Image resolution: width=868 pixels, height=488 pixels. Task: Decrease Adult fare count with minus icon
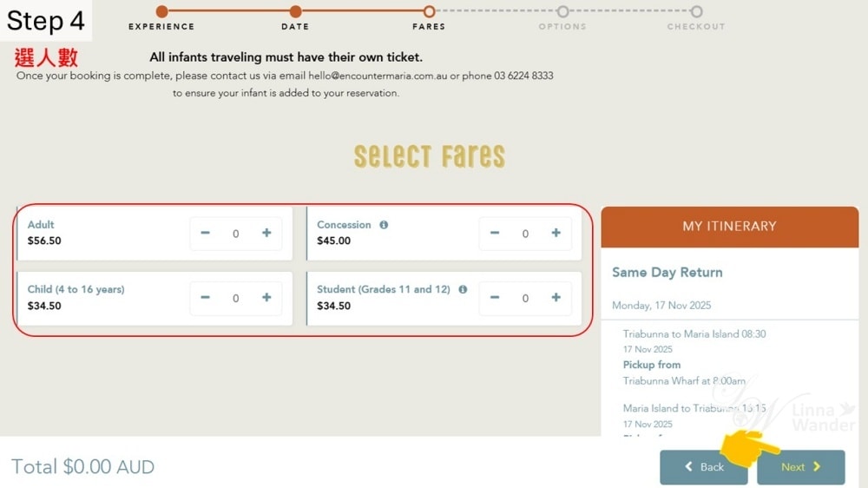point(206,233)
